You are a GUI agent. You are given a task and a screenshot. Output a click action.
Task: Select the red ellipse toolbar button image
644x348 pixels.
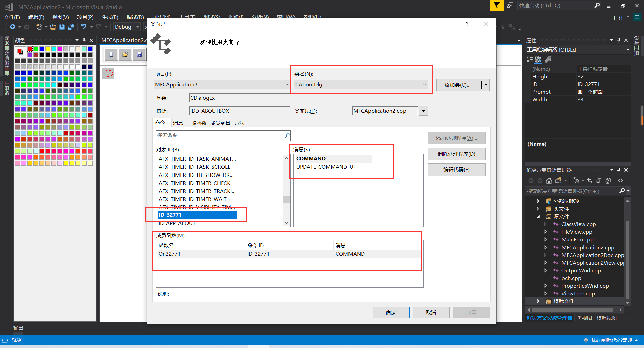point(108,73)
